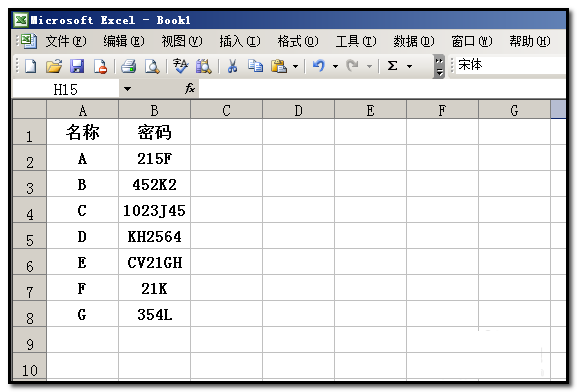This screenshot has height=392, width=577.
Task: Click the greyed Redo icon
Action: tap(353, 67)
